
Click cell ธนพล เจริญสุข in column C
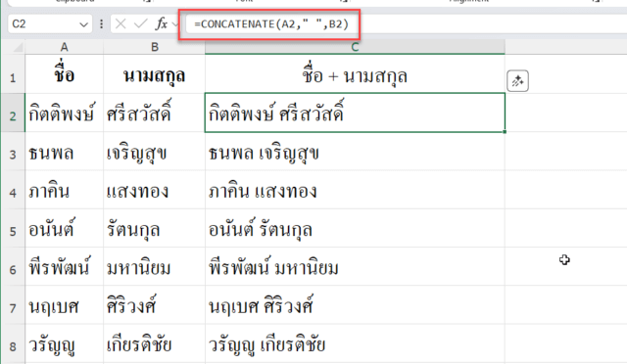coord(355,152)
